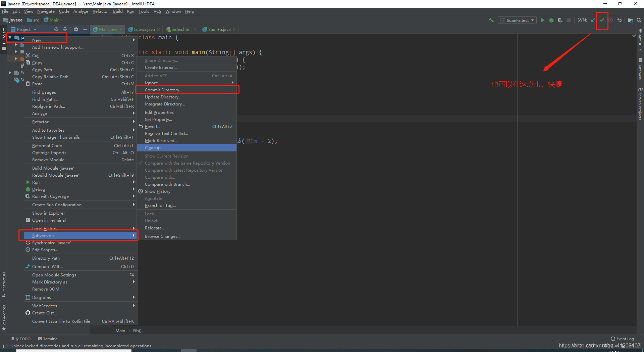This screenshot has width=644, height=352.
Task: Click the Project panel locate target icon
Action: 56,29
